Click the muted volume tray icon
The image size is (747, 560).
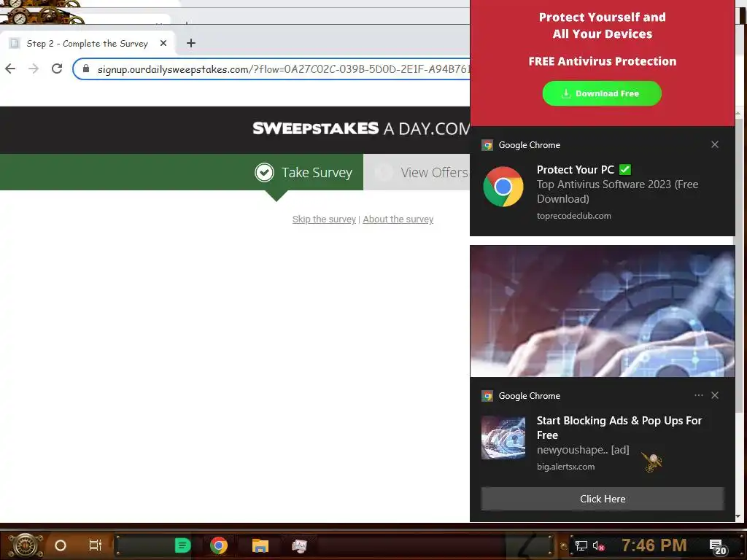599,545
